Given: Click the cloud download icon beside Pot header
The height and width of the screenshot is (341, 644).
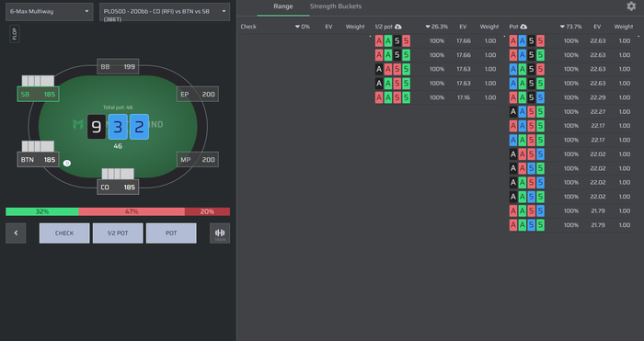Looking at the screenshot, I should [x=523, y=27].
